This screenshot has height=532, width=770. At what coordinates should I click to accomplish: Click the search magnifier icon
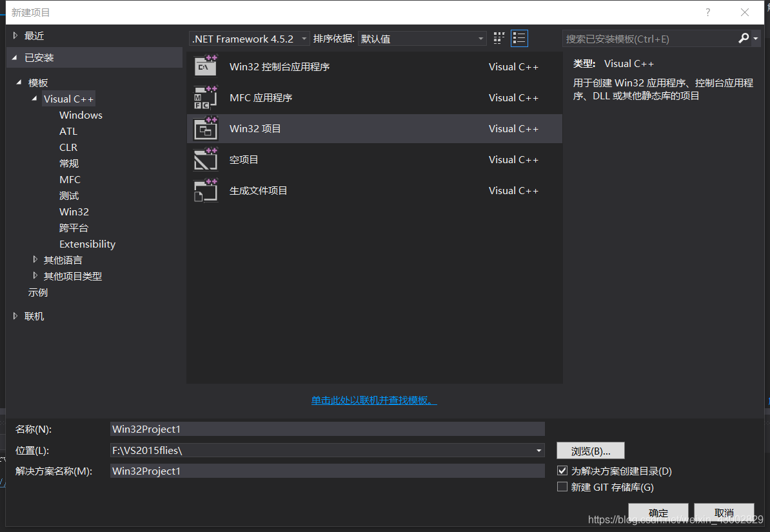(x=744, y=38)
